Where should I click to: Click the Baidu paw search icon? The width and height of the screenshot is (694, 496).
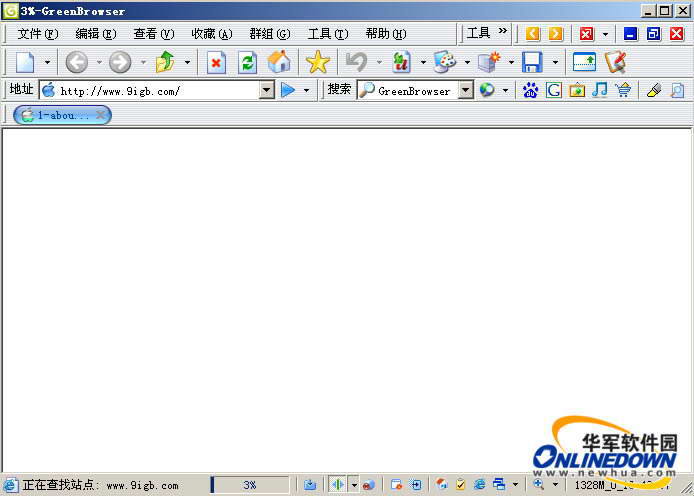pyautogui.click(x=530, y=90)
